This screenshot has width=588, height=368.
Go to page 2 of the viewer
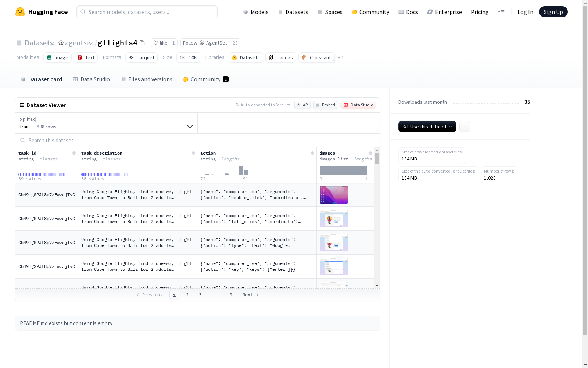click(187, 295)
